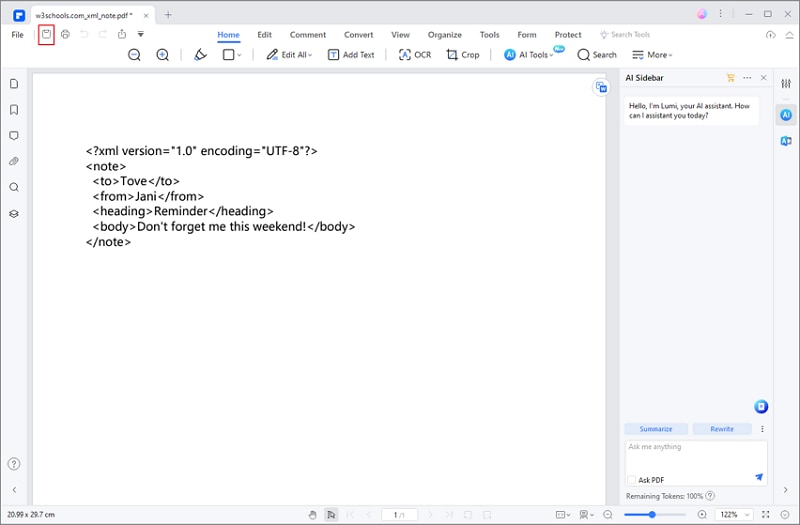Click the Share icon in top toolbar
The width and height of the screenshot is (800, 525).
click(122, 35)
